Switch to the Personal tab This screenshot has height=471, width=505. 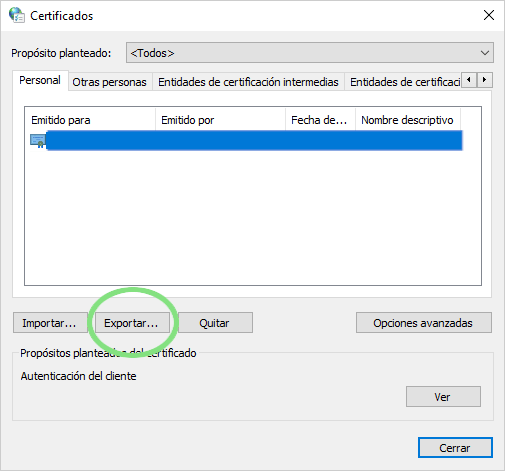pos(40,80)
